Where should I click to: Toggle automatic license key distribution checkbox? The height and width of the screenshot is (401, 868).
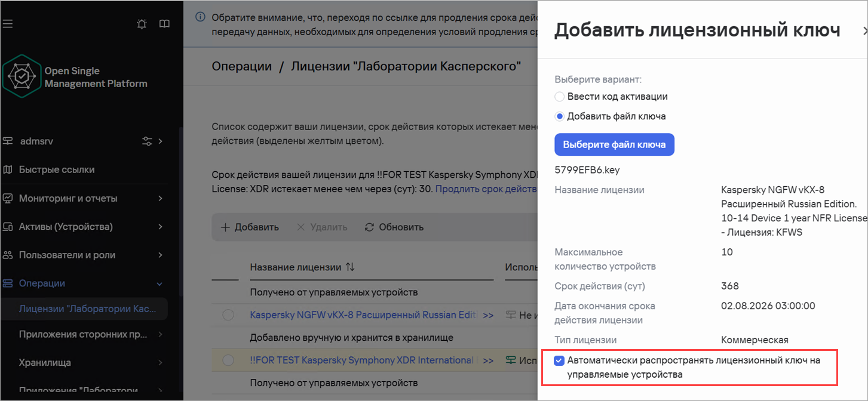coord(559,360)
